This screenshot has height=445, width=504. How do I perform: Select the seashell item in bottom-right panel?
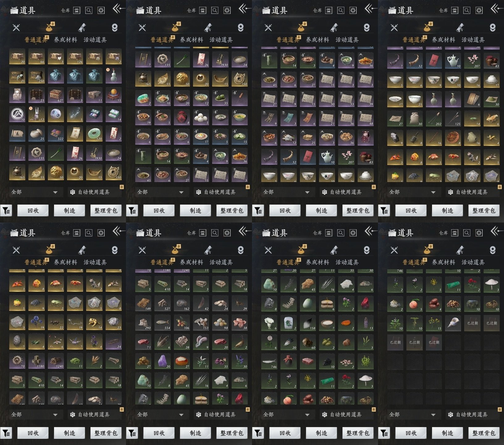pyautogui.click(x=453, y=323)
